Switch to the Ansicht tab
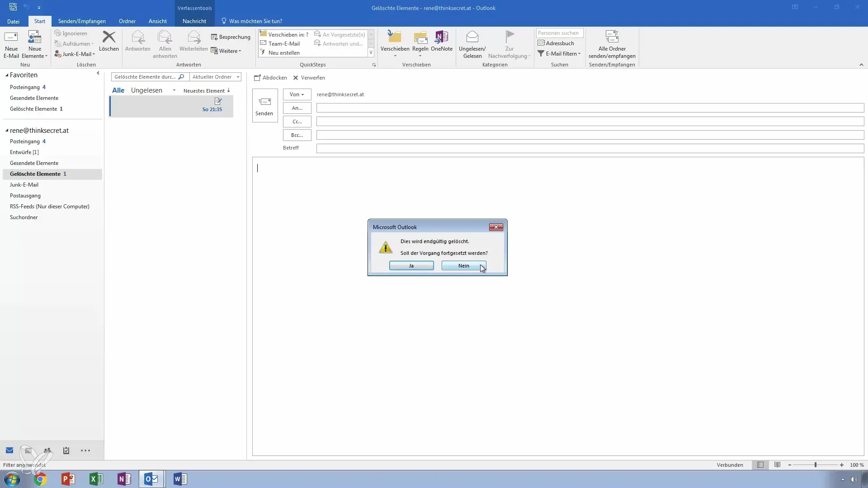This screenshot has height=488, width=868. pos(158,21)
